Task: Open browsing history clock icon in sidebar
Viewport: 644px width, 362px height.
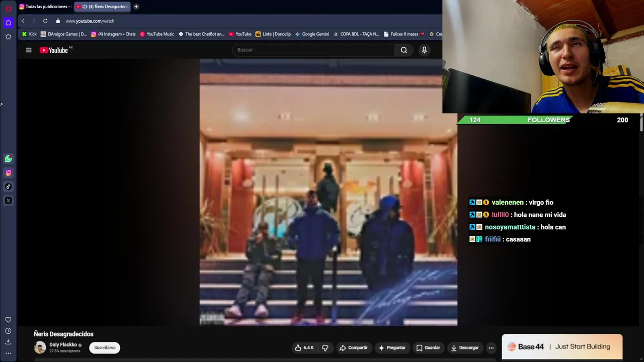Action: click(8, 331)
